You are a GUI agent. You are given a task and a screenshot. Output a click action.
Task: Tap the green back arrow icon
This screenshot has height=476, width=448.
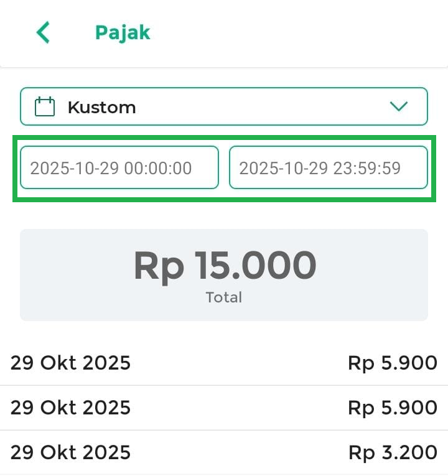coord(42,32)
